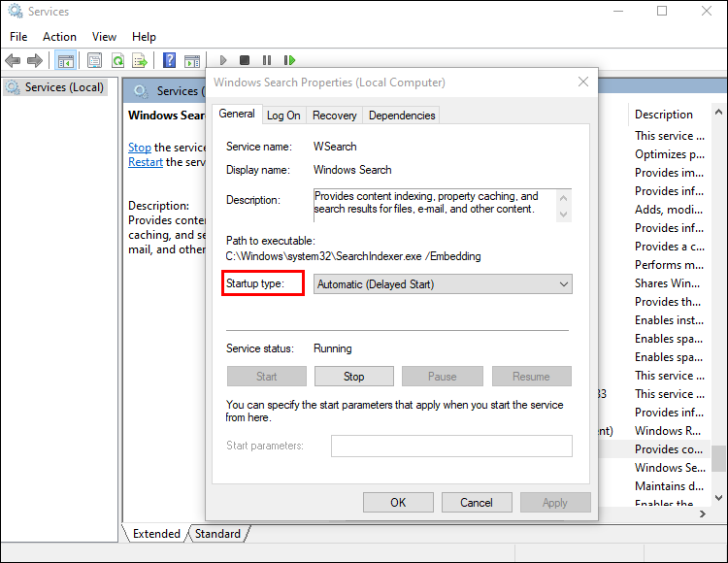
Task: Select the 'Windows R...' description row
Action: (x=670, y=431)
